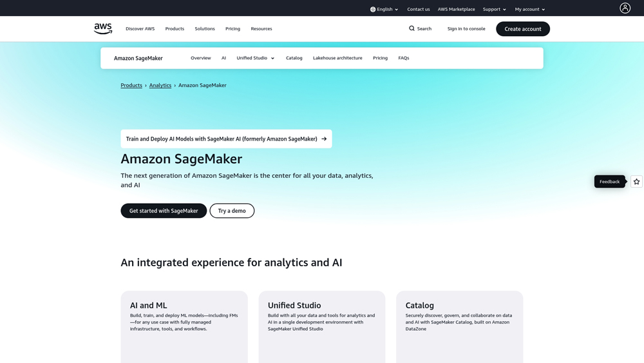The height and width of the screenshot is (363, 644).
Task: Expand the Unified Studio submenu
Action: point(255,58)
